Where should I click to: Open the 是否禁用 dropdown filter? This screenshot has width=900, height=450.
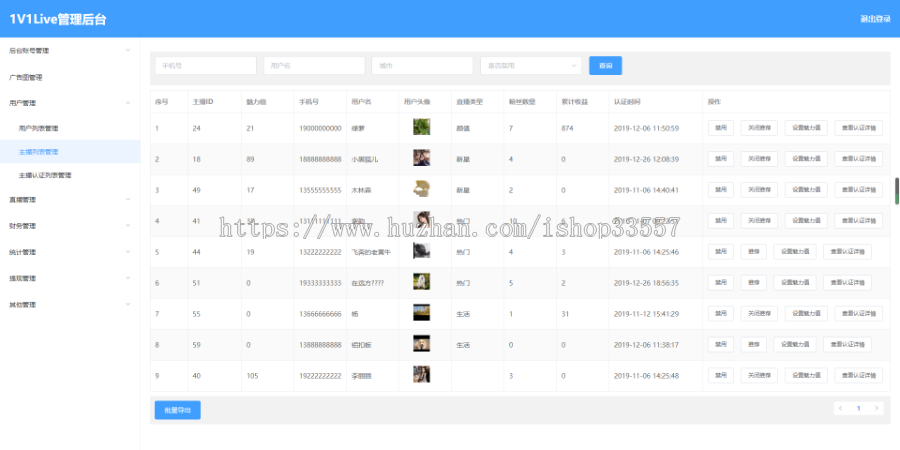(x=531, y=65)
